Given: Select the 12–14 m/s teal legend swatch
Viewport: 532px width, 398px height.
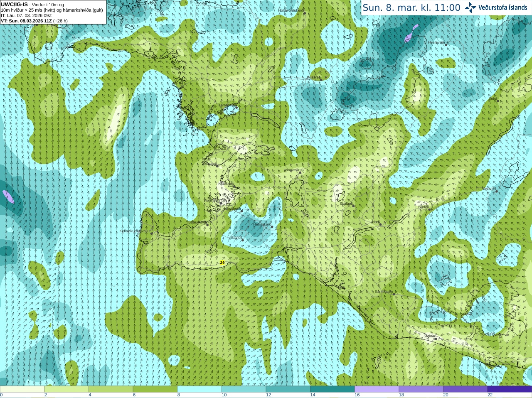Looking at the screenshot, I should coord(288,389).
